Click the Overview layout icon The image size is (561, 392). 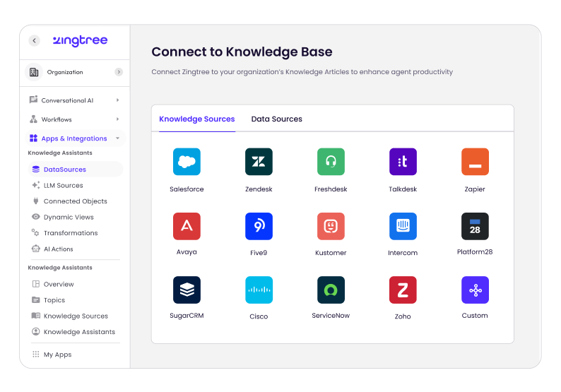(x=36, y=284)
